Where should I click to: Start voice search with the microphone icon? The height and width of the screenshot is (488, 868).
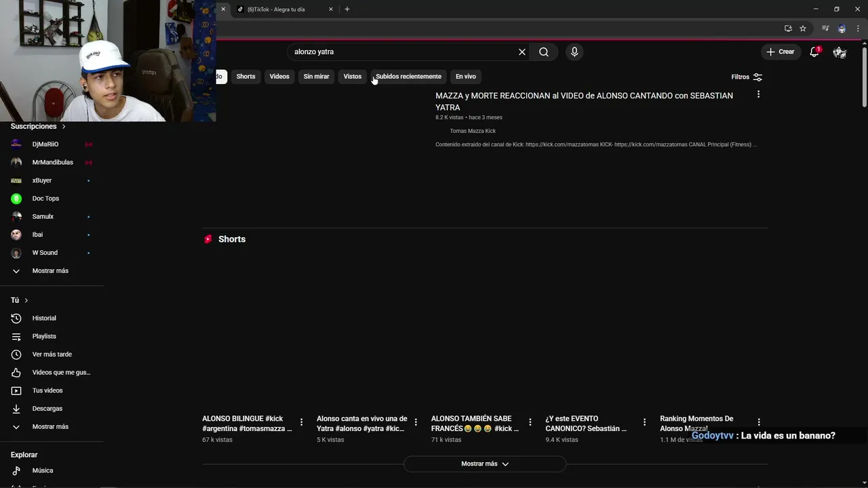click(574, 52)
